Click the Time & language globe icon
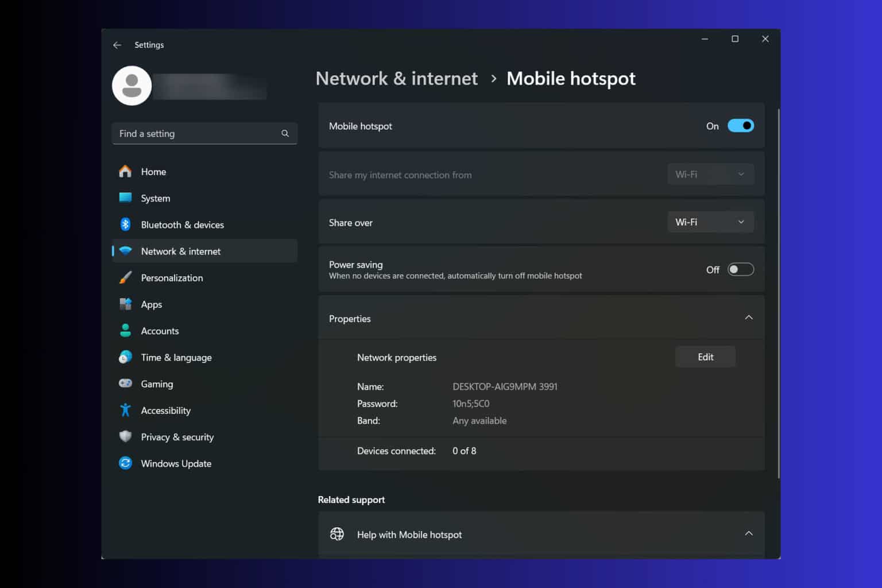Viewport: 882px width, 588px height. (x=125, y=357)
